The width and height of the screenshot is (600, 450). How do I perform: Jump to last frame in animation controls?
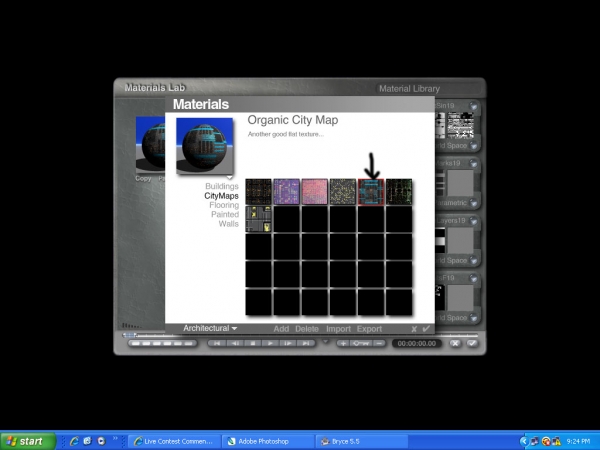305,343
